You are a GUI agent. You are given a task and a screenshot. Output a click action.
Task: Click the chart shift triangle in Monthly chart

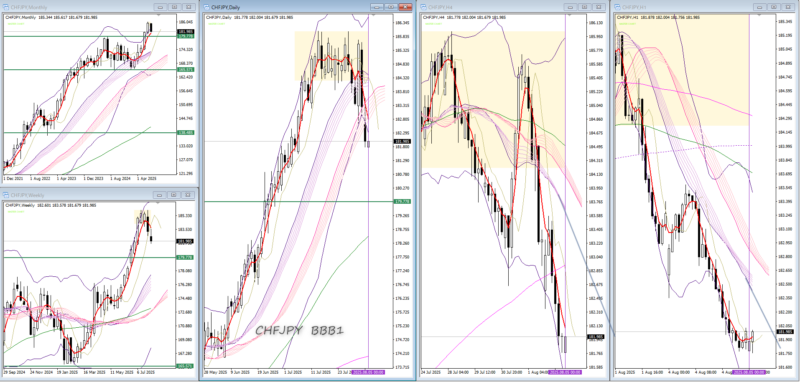159,15
